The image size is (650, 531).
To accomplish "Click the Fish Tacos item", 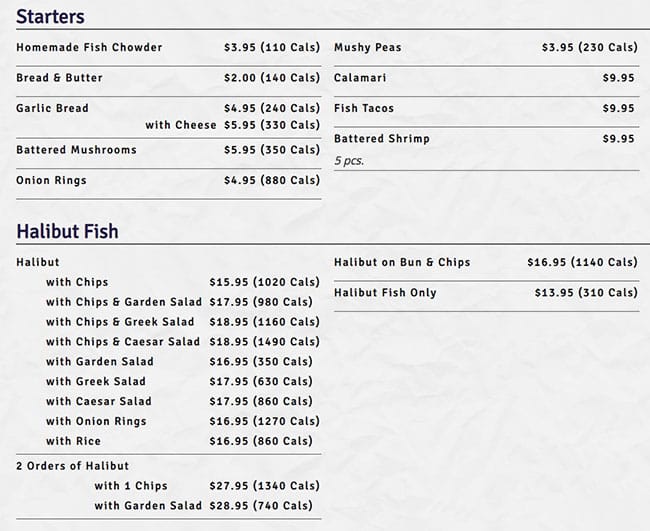I will 364,108.
